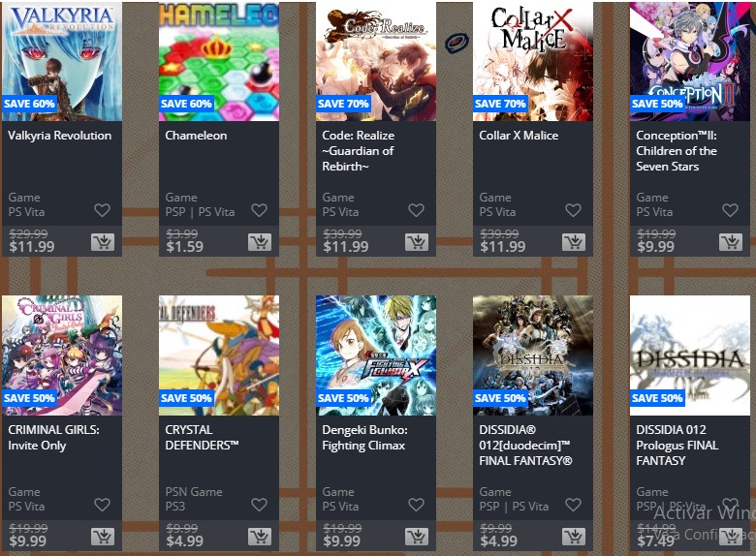Open the Chameleon game cover image
Screen dimensions: 756x556
pos(219,61)
